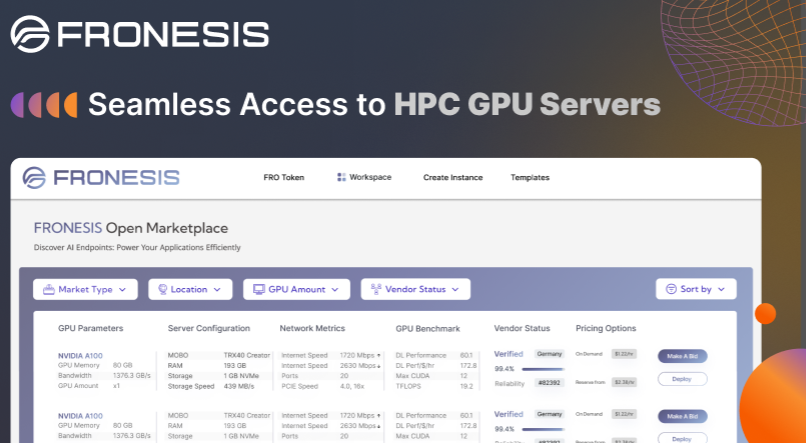The image size is (806, 443).
Task: Click the GPU Benchmark column header
Action: (428, 328)
